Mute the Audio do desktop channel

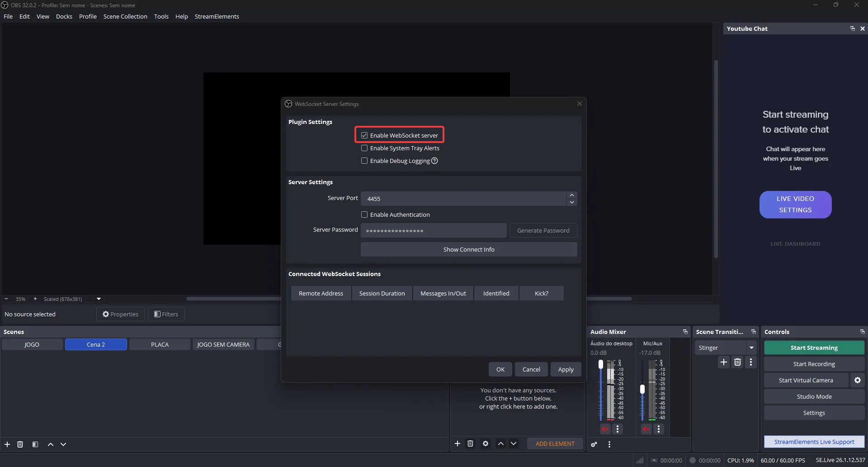(605, 429)
